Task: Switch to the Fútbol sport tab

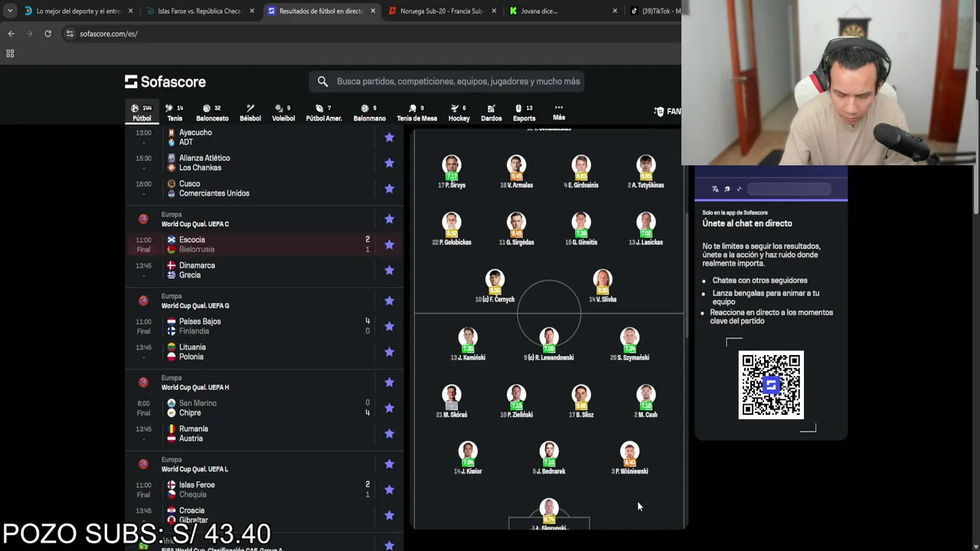Action: (x=142, y=112)
